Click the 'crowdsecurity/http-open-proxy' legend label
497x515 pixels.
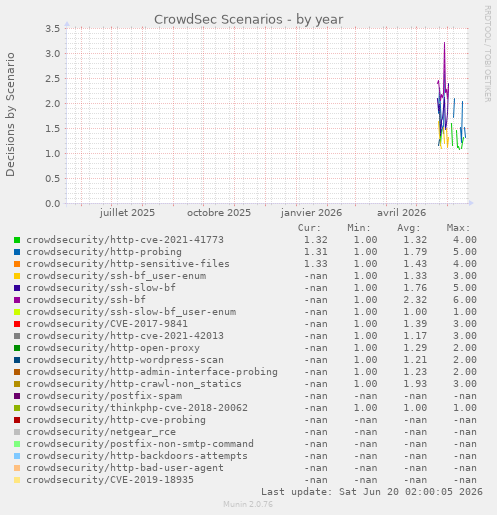click(113, 348)
